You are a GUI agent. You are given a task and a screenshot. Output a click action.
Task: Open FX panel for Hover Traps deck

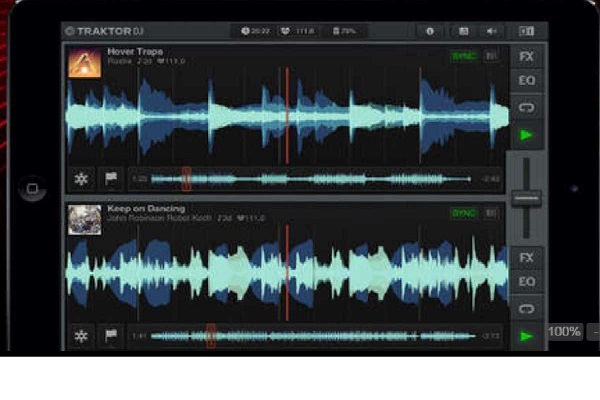(x=527, y=57)
